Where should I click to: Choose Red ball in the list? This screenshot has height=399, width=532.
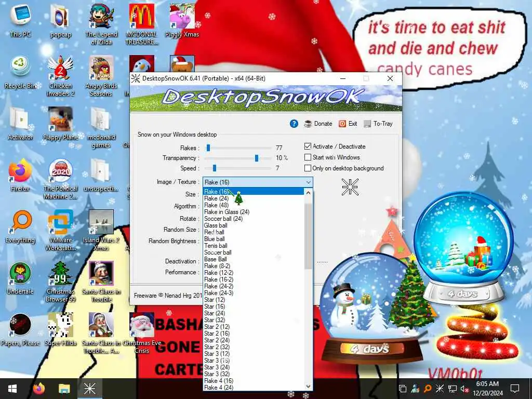(x=254, y=232)
